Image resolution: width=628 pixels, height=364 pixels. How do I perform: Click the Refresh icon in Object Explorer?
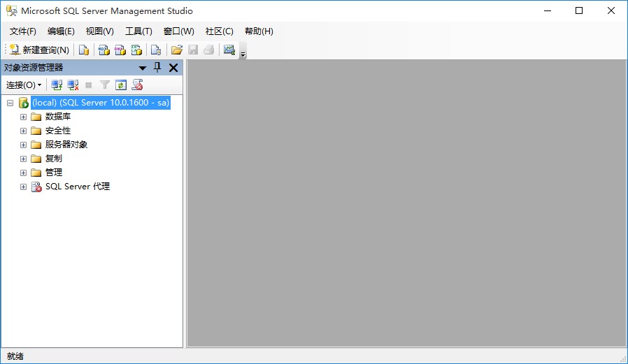click(x=120, y=85)
